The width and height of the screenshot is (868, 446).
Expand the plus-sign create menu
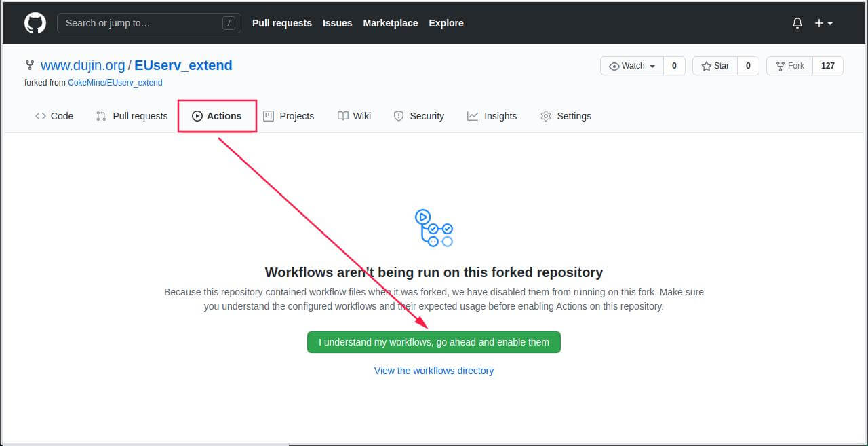[x=821, y=22]
